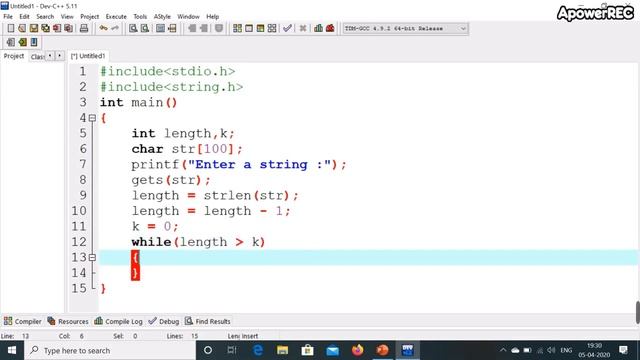The height and width of the screenshot is (360, 640).
Task: Start debugging with the checkmark icon
Action: [x=287, y=28]
